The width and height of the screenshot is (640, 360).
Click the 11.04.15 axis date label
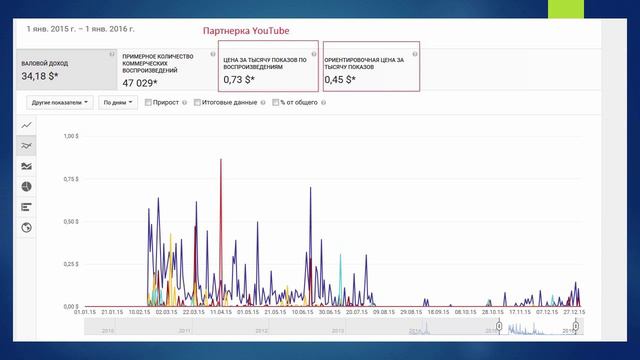[221, 312]
